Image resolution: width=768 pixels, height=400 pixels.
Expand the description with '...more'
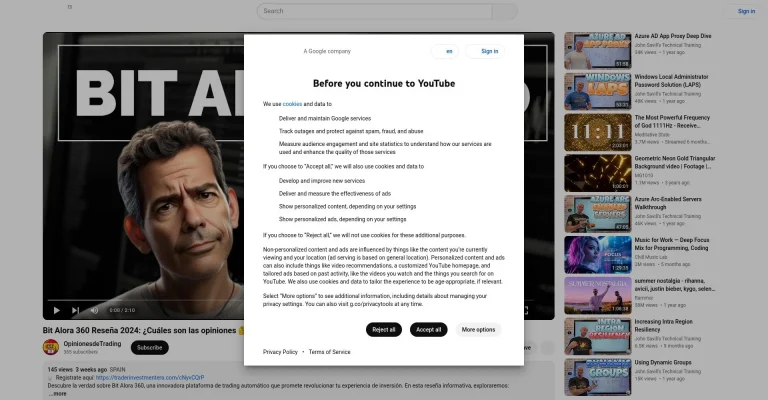click(x=57, y=393)
